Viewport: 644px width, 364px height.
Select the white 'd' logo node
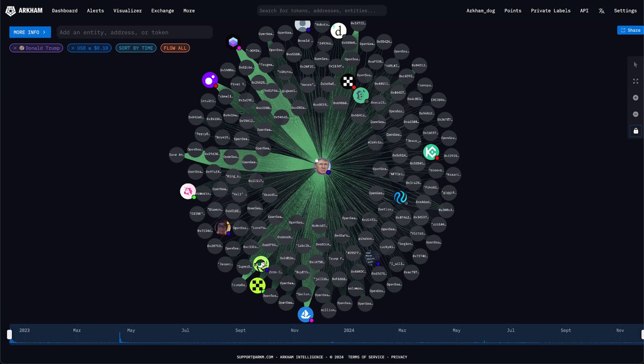coord(338,31)
